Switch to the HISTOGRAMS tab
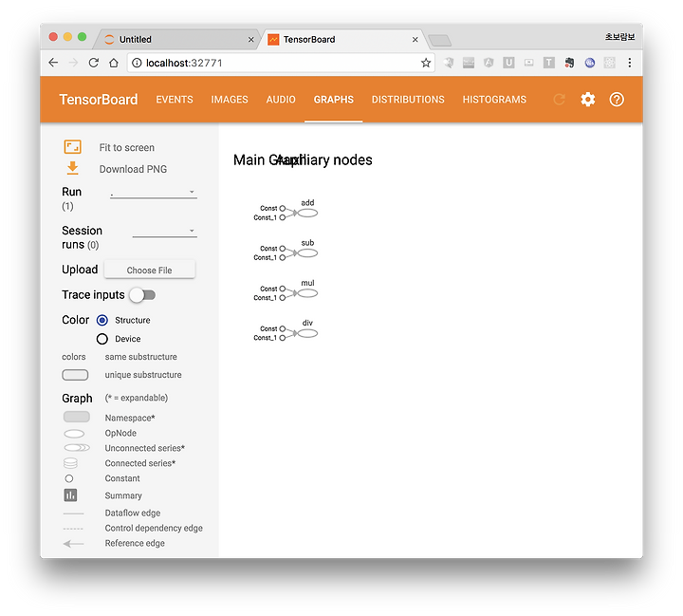Screen dimensions: 683x616 tap(494, 100)
